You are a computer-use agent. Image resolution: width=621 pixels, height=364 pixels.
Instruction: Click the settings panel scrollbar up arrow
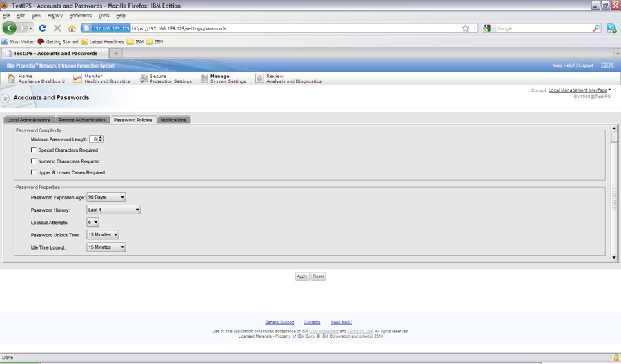click(x=614, y=128)
